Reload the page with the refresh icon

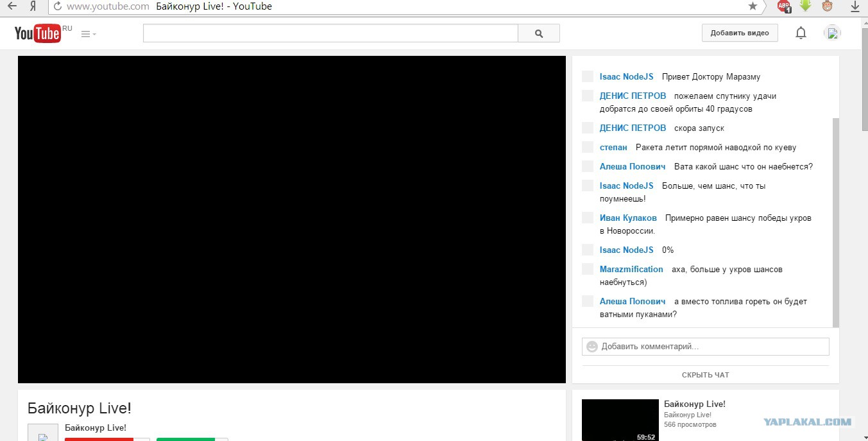pos(57,6)
